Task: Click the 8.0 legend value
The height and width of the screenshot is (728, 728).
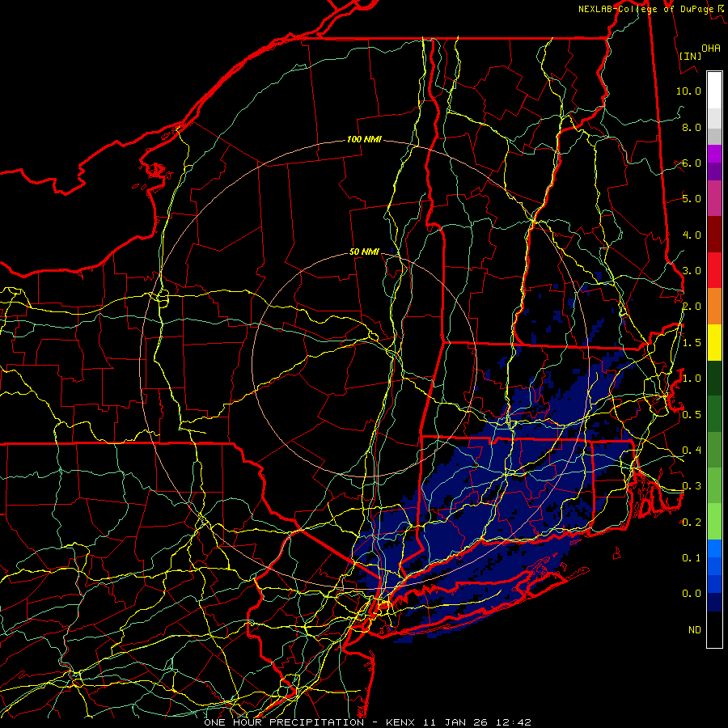Action: click(692, 127)
